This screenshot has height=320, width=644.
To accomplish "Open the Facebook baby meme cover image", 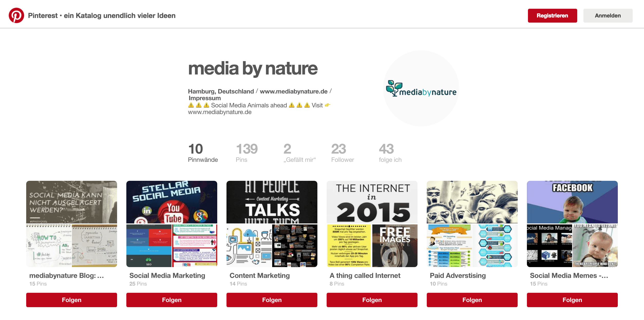I will tap(572, 202).
